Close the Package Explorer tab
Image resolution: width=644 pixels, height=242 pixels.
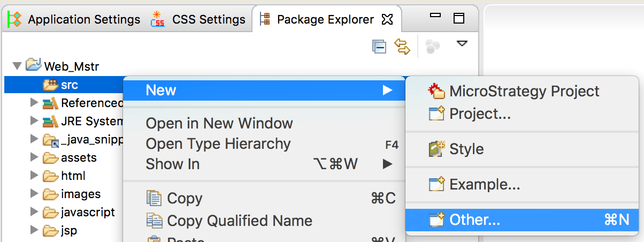tap(387, 20)
